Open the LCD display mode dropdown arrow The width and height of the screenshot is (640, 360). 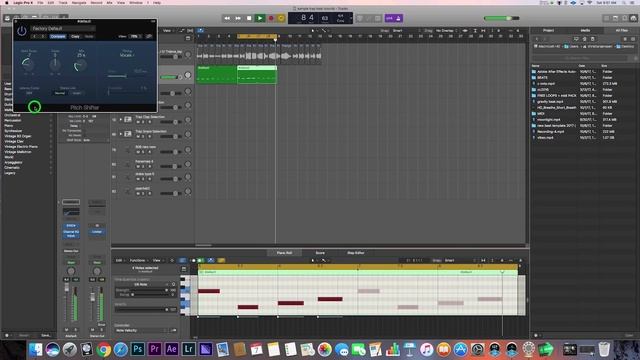(351, 18)
